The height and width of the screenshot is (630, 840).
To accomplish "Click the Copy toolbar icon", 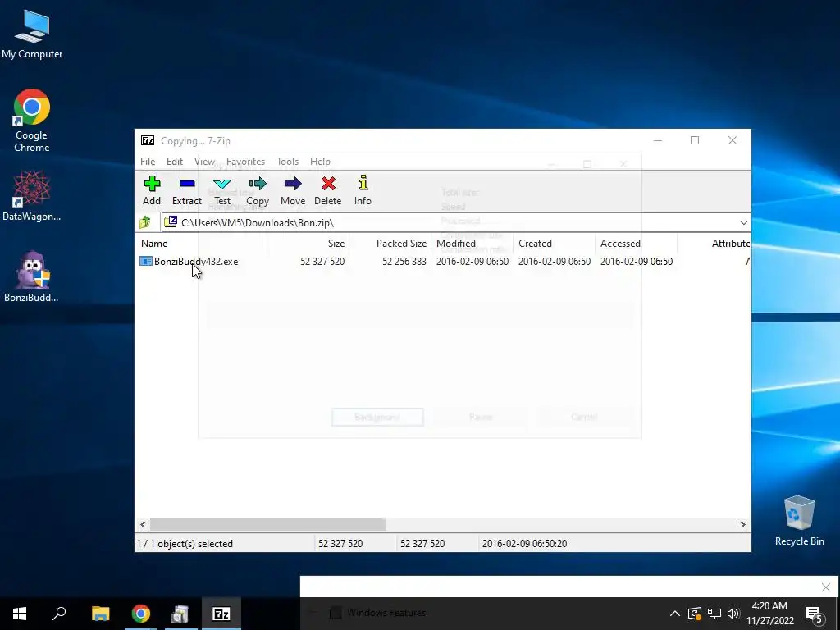I will click(x=258, y=185).
